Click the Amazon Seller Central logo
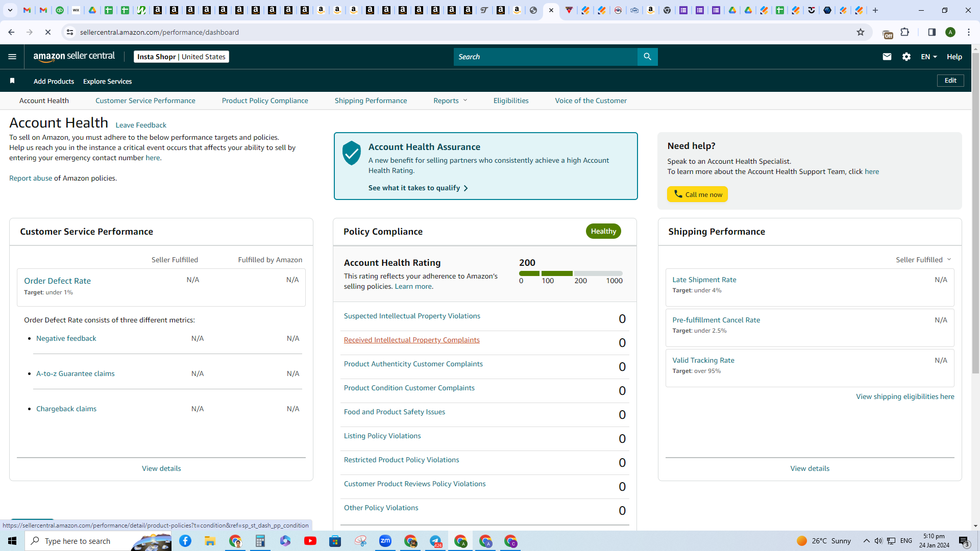980x551 pixels. pos(74,57)
